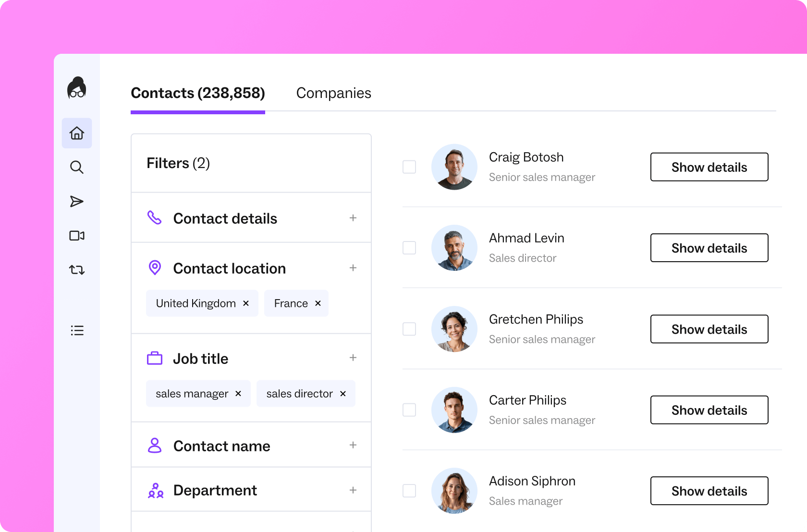The width and height of the screenshot is (807, 532).
Task: Remove the United Kingdom location filter
Action: [x=246, y=303]
